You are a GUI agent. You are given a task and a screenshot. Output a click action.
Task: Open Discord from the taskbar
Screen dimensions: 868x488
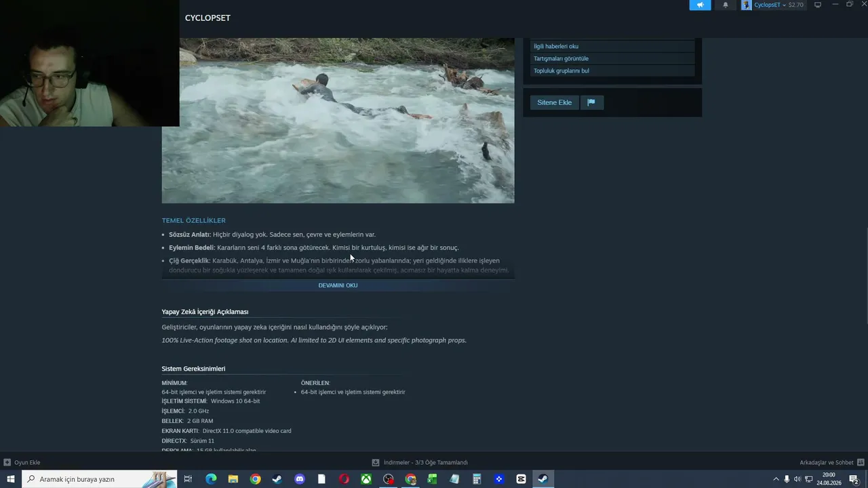[300, 479]
